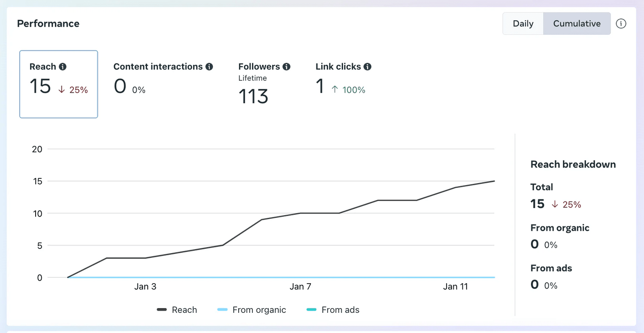Click the red arrow in Reach breakdown total

(555, 205)
